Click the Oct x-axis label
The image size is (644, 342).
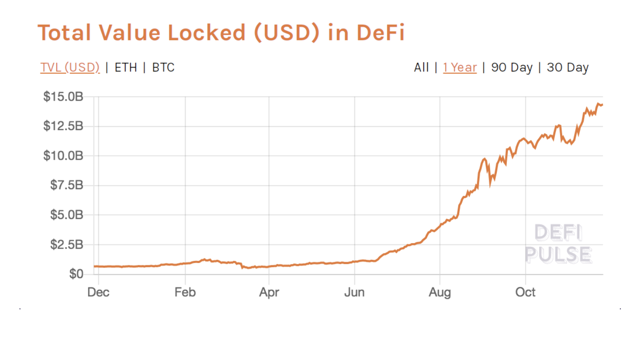pos(525,292)
